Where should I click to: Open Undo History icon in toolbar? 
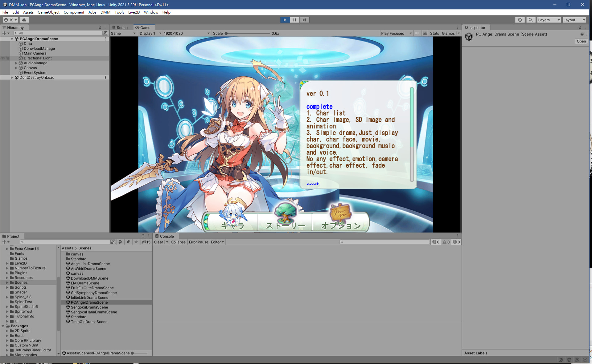click(x=520, y=20)
